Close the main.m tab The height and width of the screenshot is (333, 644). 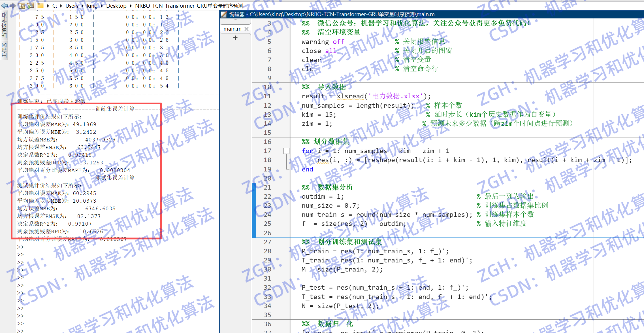pos(246,29)
